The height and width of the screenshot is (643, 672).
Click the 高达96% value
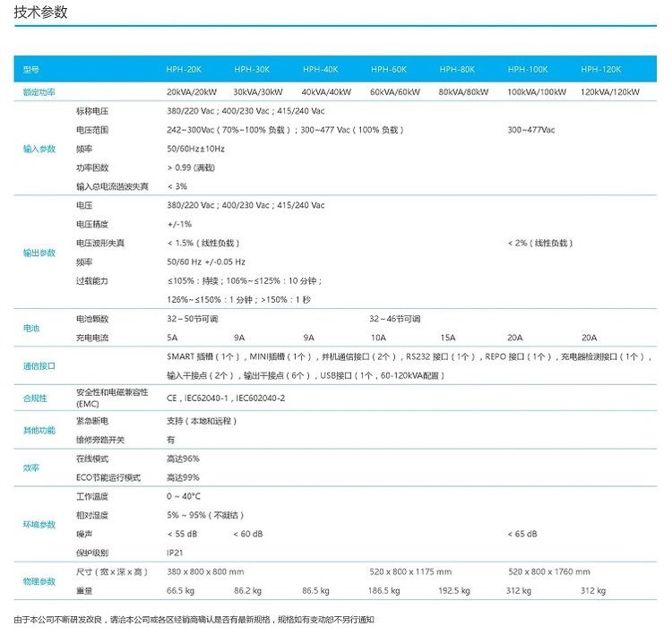point(183,459)
